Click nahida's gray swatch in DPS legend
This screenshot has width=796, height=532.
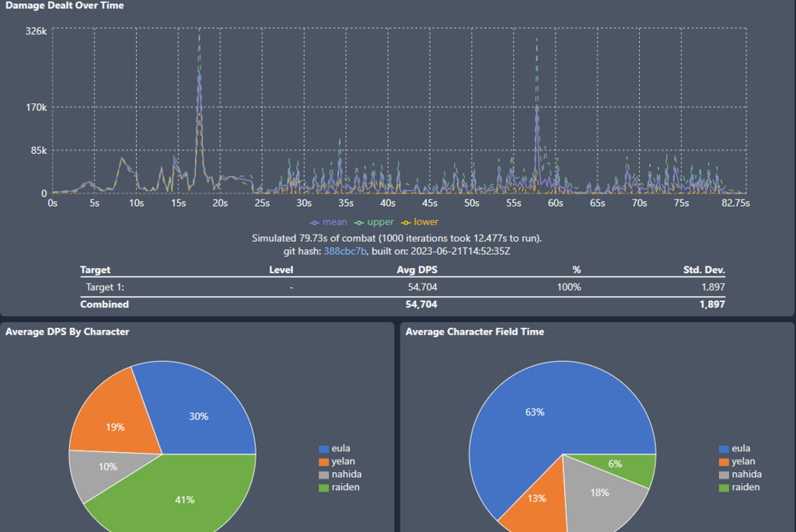(x=324, y=475)
